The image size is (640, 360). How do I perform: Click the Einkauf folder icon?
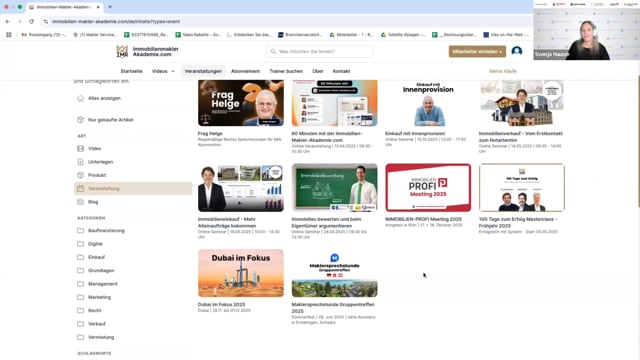[80, 257]
